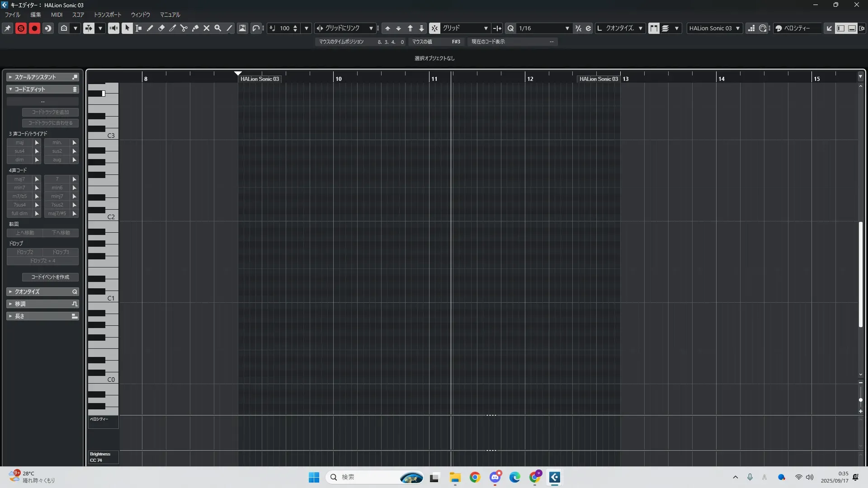This screenshot has height=488, width=868.
Task: Select the Split scissors tool
Action: tap(184, 28)
